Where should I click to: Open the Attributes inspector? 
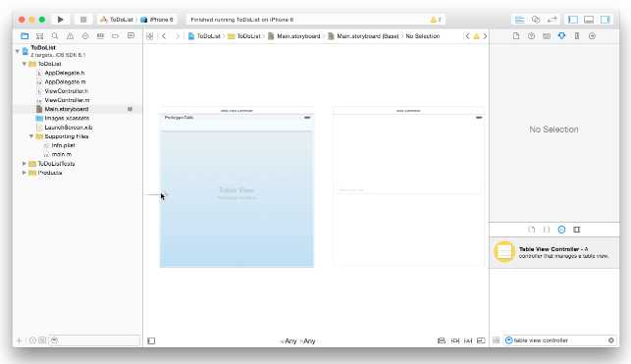click(561, 35)
